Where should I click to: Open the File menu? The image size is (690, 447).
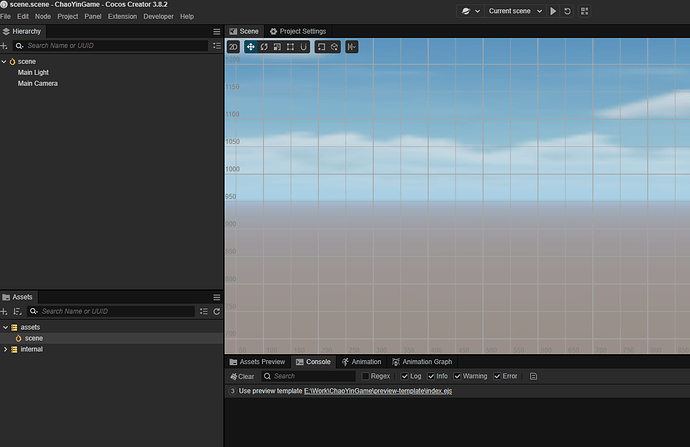click(x=6, y=16)
